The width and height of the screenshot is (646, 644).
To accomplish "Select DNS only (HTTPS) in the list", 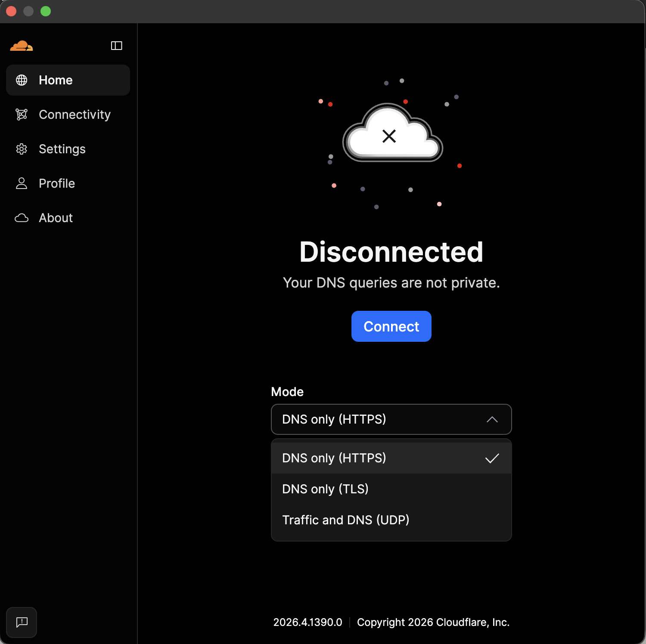I will 391,458.
